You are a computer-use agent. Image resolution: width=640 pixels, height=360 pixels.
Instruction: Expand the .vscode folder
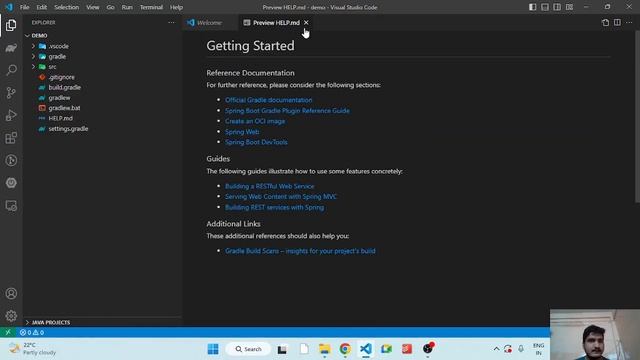pos(33,46)
